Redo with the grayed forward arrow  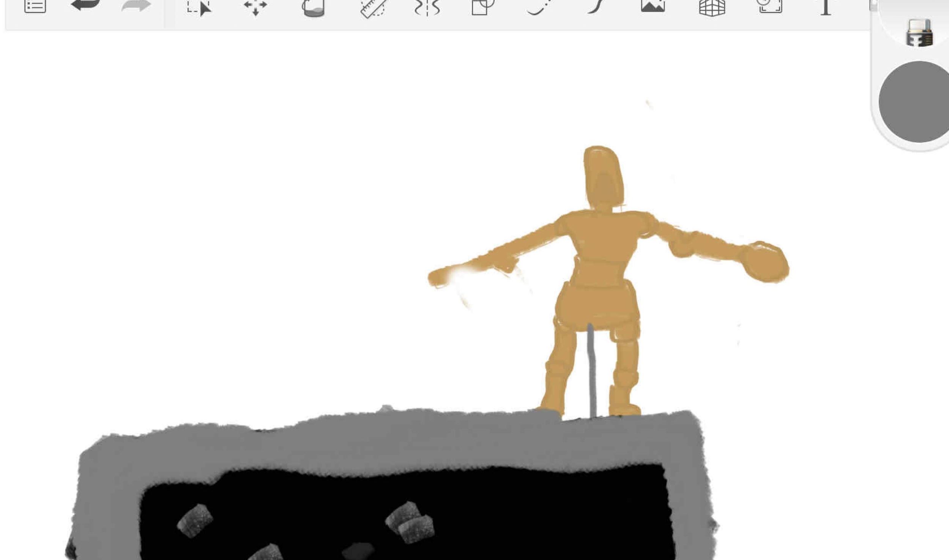click(136, 6)
